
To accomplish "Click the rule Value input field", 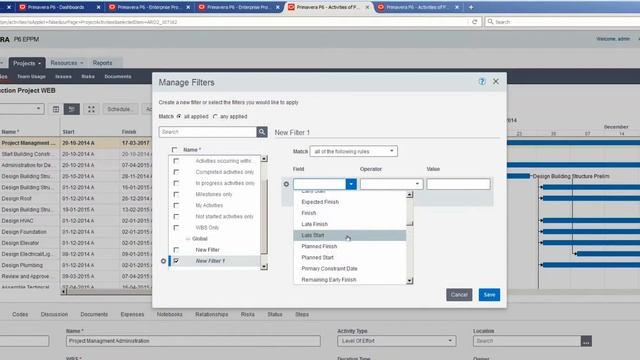I will (458, 184).
